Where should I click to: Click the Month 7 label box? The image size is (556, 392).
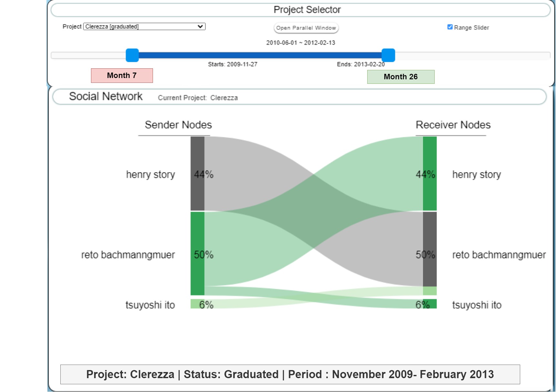coord(122,75)
